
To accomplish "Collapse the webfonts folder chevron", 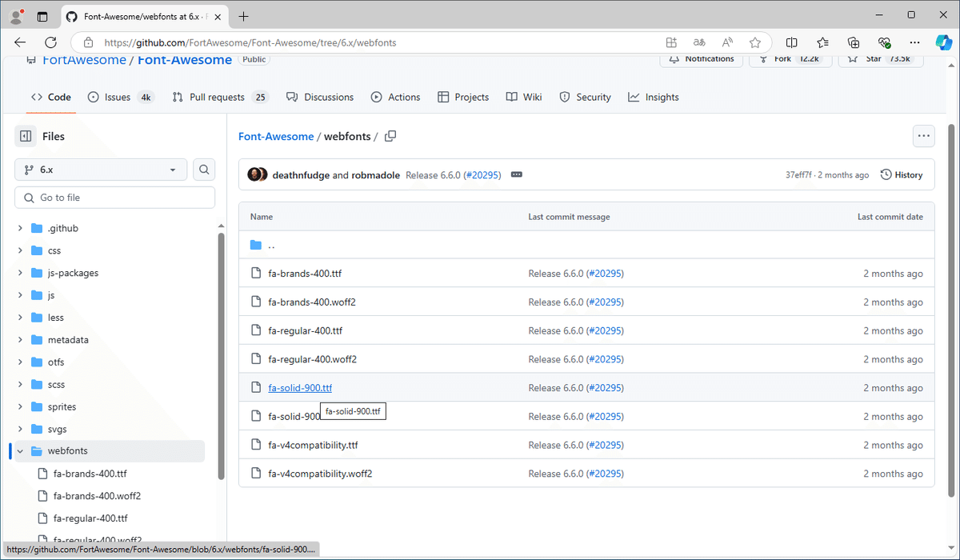I will click(x=20, y=451).
